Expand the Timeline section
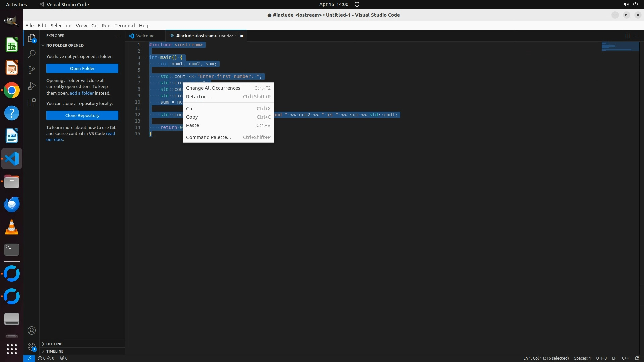 [55, 351]
